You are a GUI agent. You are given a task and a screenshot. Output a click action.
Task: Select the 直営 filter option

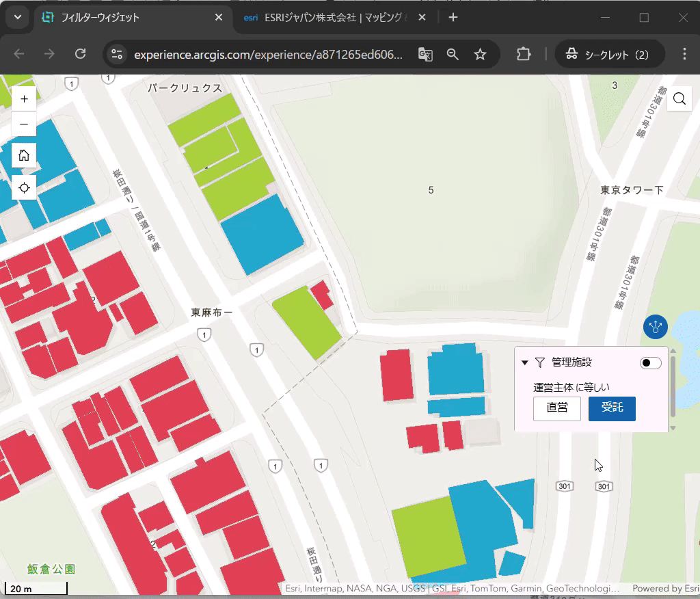click(x=557, y=408)
